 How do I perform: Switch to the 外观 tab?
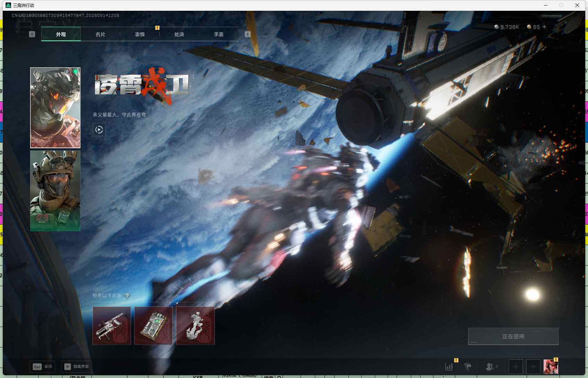61,34
